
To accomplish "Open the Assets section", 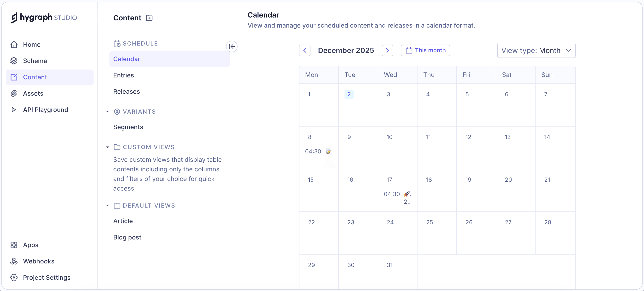I will 33,93.
